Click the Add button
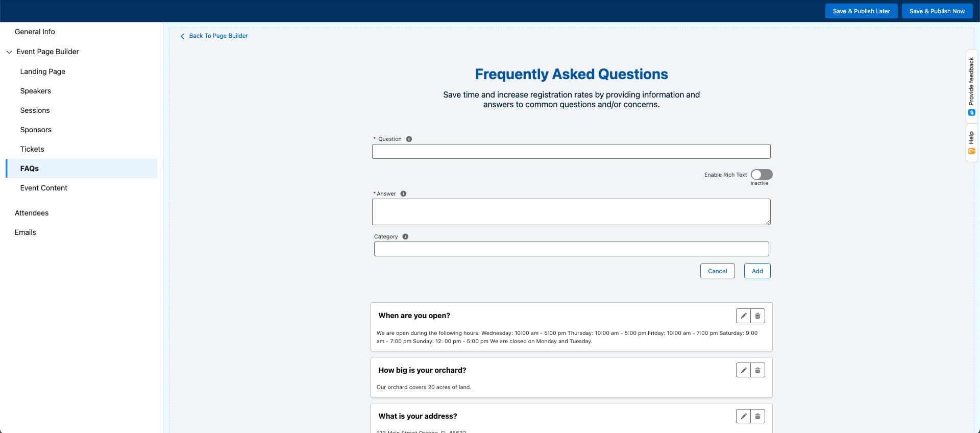980x433 pixels. tap(757, 271)
